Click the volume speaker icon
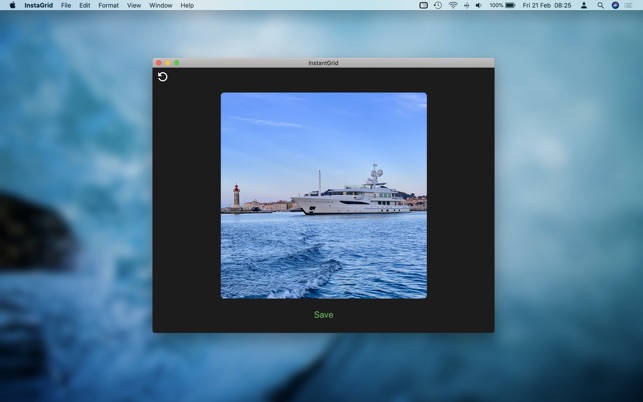 click(x=478, y=5)
